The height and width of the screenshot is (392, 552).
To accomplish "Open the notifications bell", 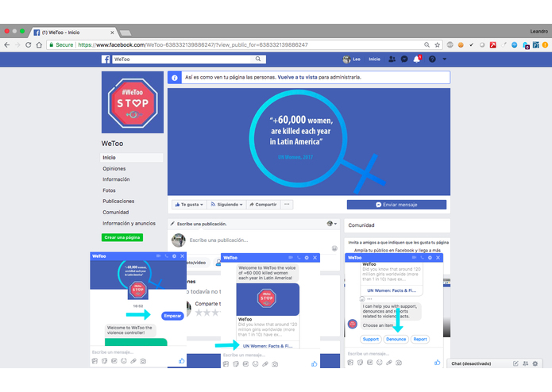I will click(417, 59).
